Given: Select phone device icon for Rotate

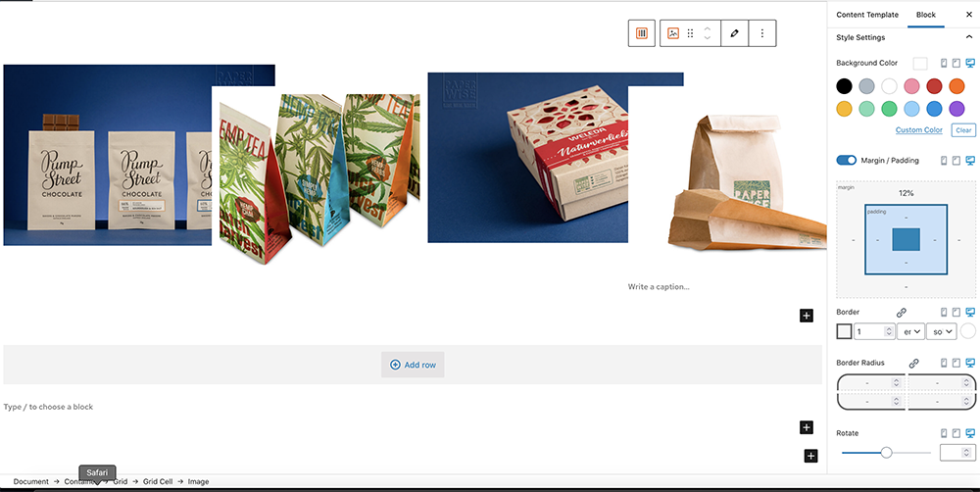Looking at the screenshot, I should click(x=944, y=433).
